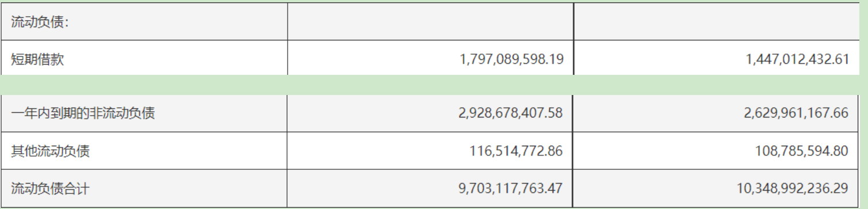Viewport: 868px width, 209px height.
Task: Click blank space right of 流动负债合计 text
Action: (190, 187)
